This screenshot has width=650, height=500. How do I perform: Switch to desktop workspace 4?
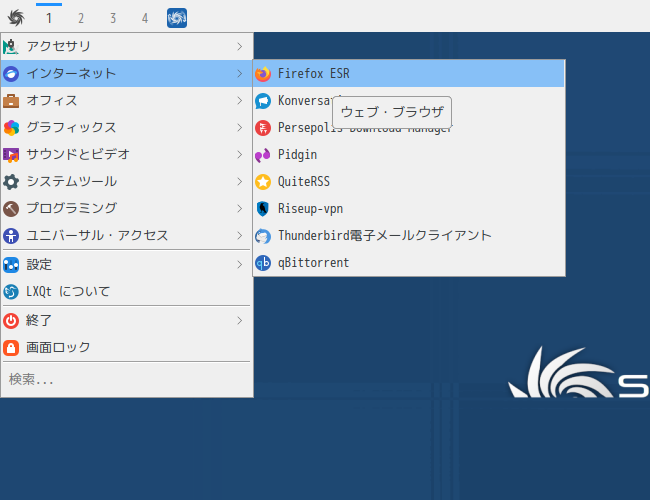pyautogui.click(x=145, y=18)
